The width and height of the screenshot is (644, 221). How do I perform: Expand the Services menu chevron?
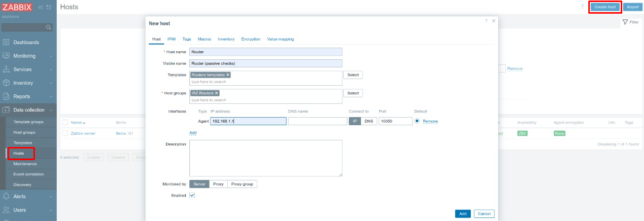(51, 69)
